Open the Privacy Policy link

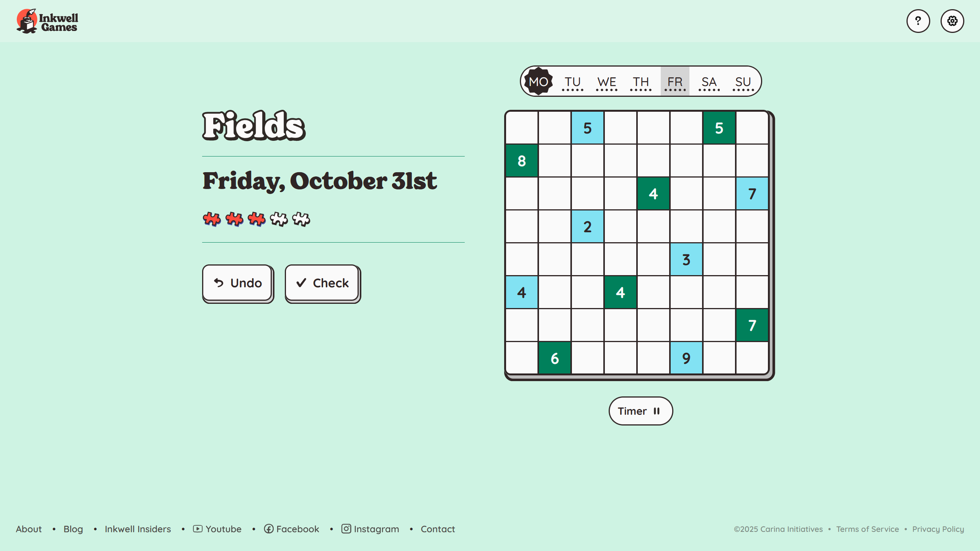[938, 529]
